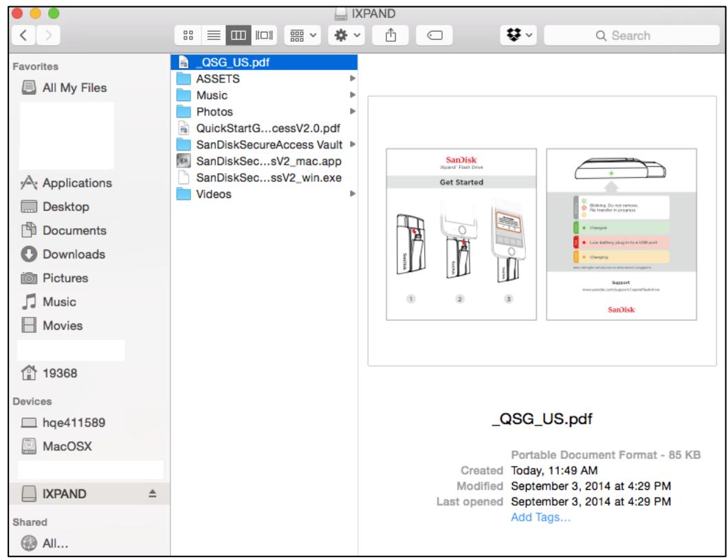Open the item arrangement dropdown
Screen dimensions: 728x560
[302, 35]
